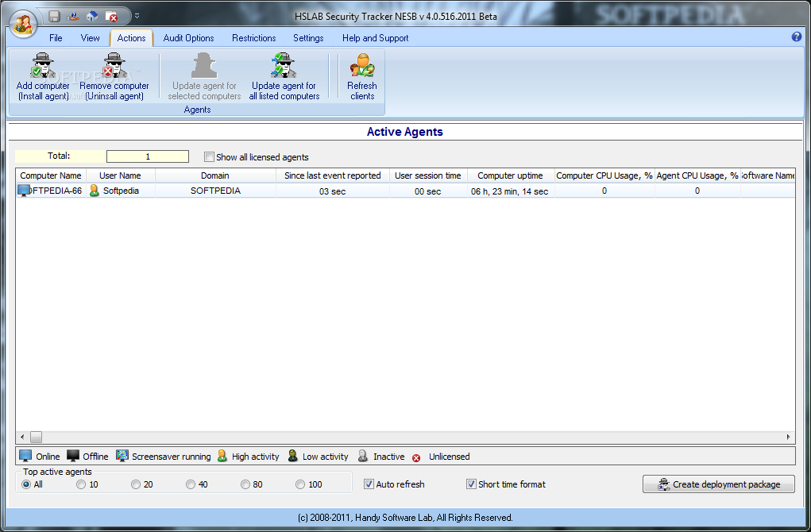Click the Total count field
811x532 pixels.
pos(148,156)
